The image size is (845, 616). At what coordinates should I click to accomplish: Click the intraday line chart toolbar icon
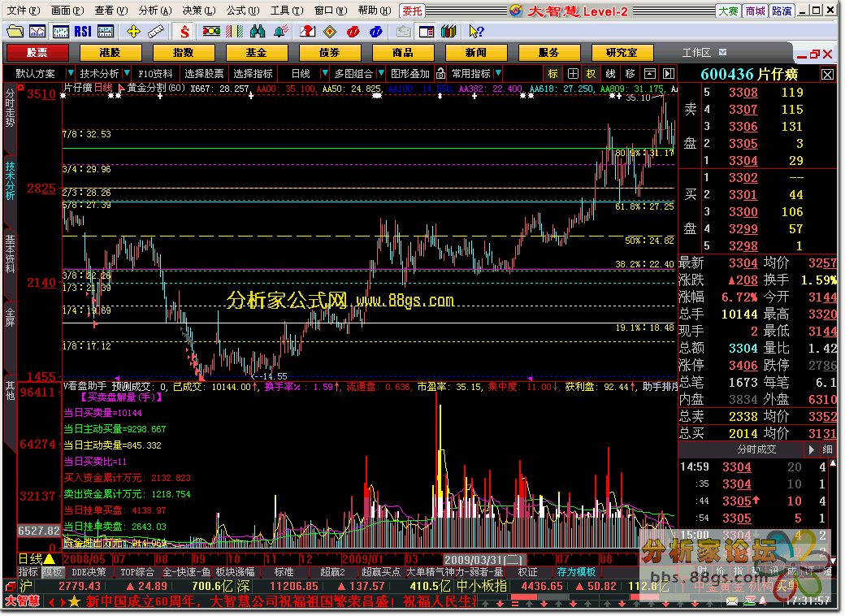[x=37, y=32]
